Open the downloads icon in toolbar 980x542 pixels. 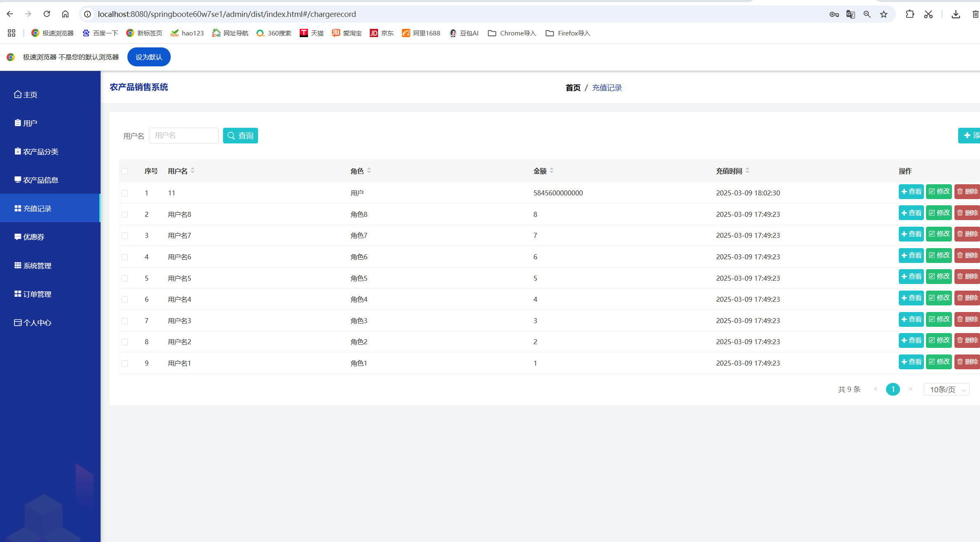(956, 14)
